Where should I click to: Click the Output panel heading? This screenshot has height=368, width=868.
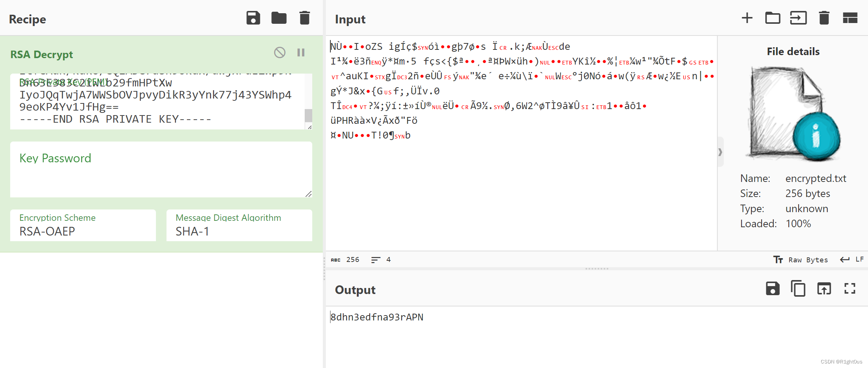(355, 290)
